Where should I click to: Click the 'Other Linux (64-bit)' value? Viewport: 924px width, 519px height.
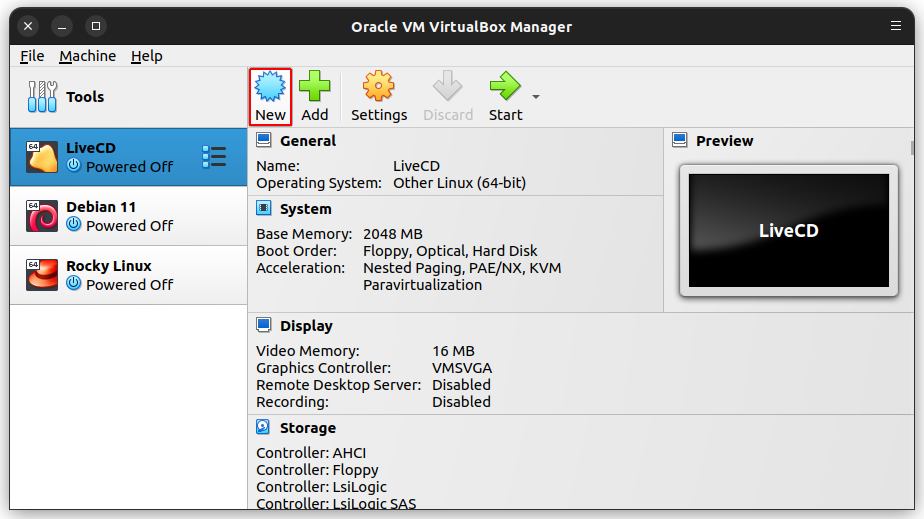pyautogui.click(x=459, y=183)
